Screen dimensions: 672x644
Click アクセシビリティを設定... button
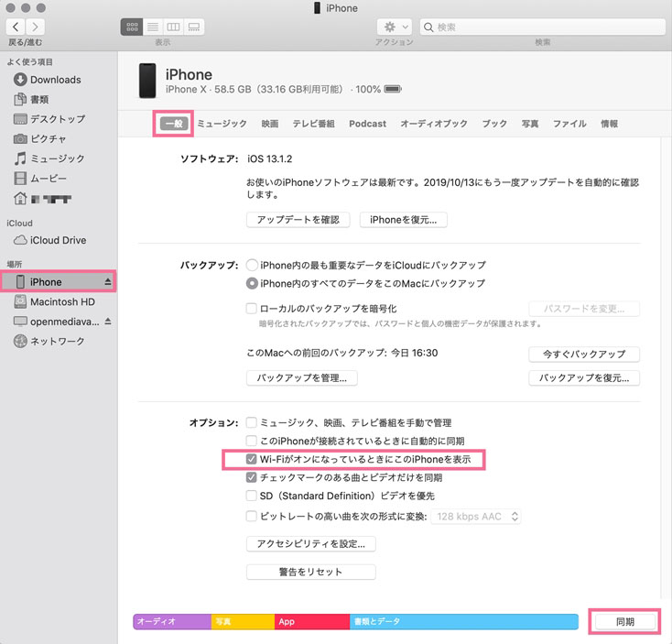click(x=310, y=543)
